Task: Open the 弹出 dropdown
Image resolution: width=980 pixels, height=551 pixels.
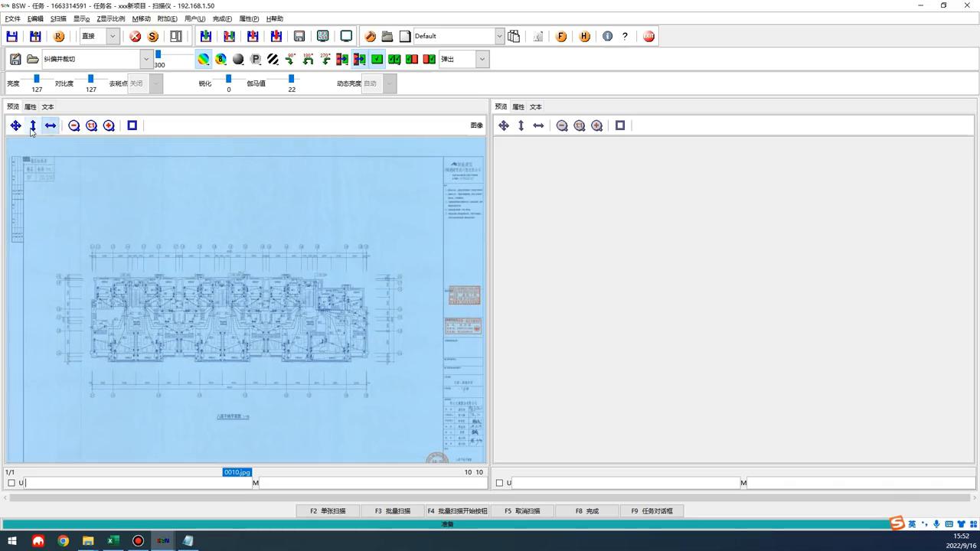Action: [482, 59]
